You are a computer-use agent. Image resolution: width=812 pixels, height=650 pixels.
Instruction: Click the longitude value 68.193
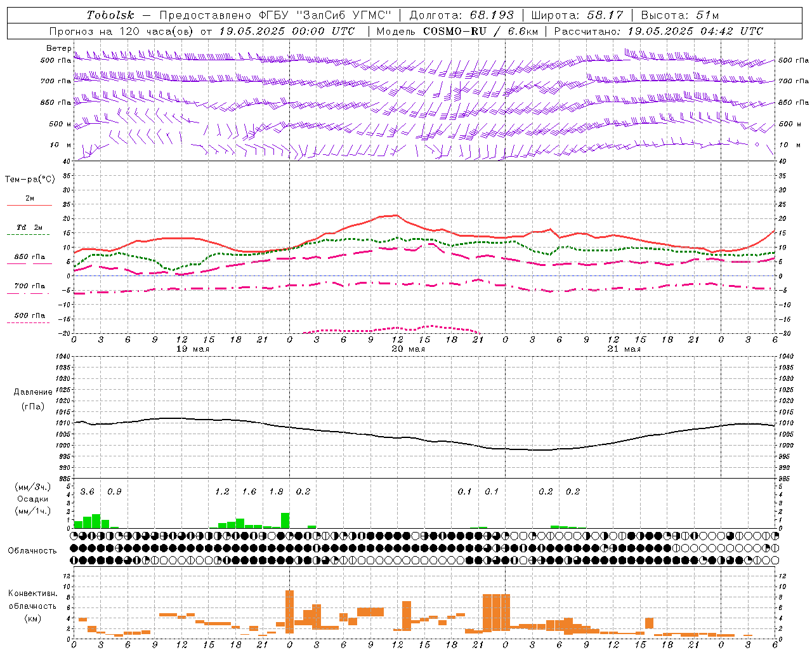coord(492,15)
